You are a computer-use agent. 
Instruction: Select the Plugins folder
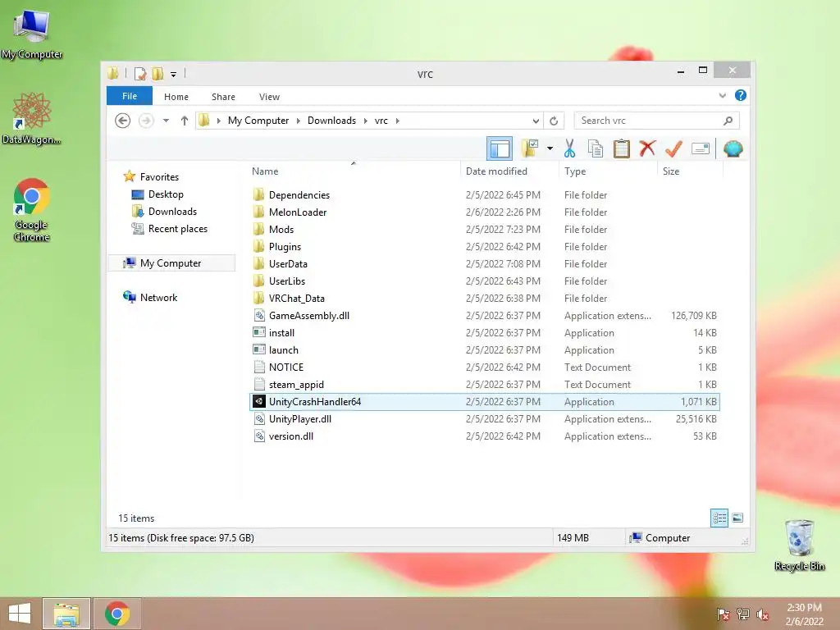[285, 246]
